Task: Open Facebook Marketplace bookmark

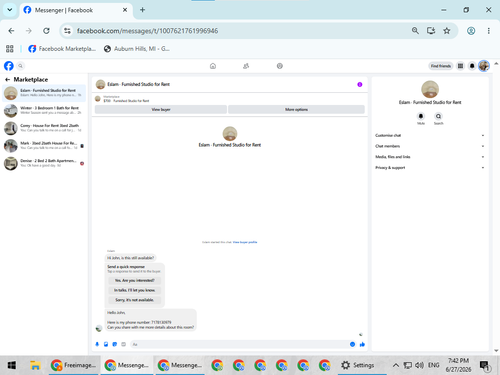Action: 62,49
